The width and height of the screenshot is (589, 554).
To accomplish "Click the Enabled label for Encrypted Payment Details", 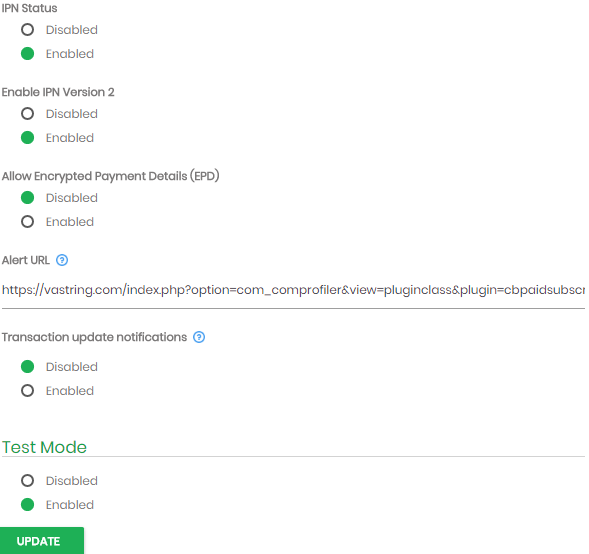I will (70, 222).
